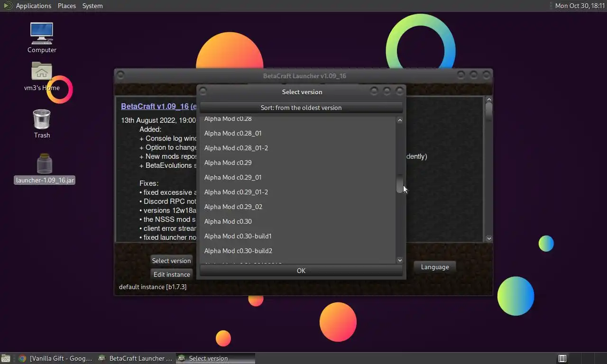The height and width of the screenshot is (364, 607).
Task: Select the launcher-1.09_16.jar file icon
Action: 45,169
